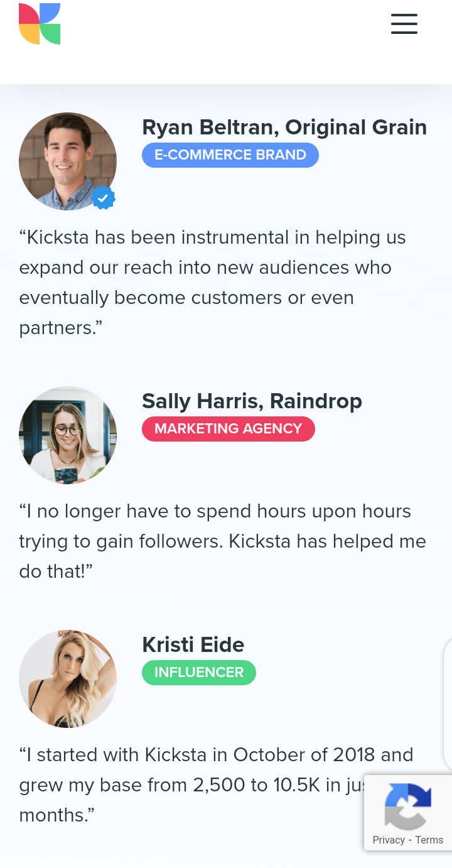Image resolution: width=452 pixels, height=868 pixels.
Task: Select the MARKETING AGENCY tag
Action: [228, 429]
